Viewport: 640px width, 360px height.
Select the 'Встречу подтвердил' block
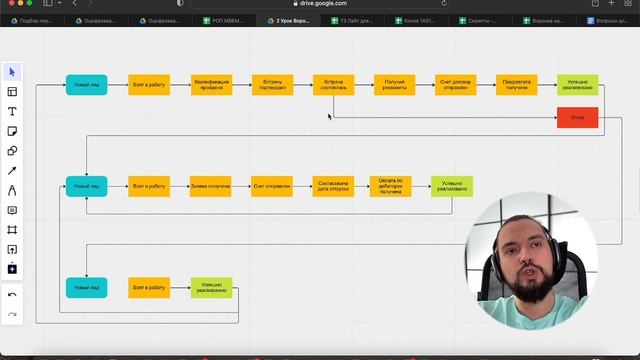pyautogui.click(x=273, y=85)
